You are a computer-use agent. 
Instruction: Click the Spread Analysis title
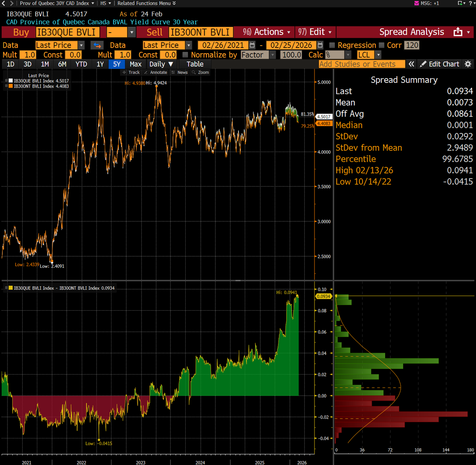(412, 32)
